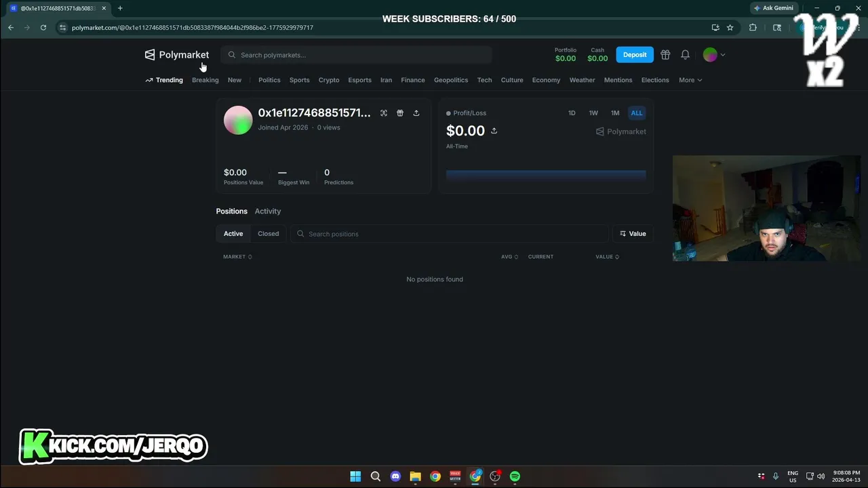
Task: Open the New category
Action: pyautogui.click(x=235, y=80)
